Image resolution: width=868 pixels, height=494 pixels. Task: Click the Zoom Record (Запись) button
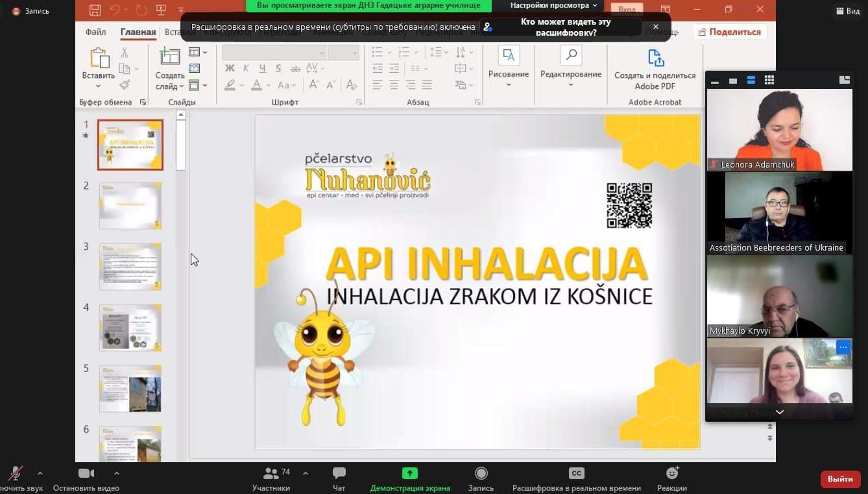[481, 478]
